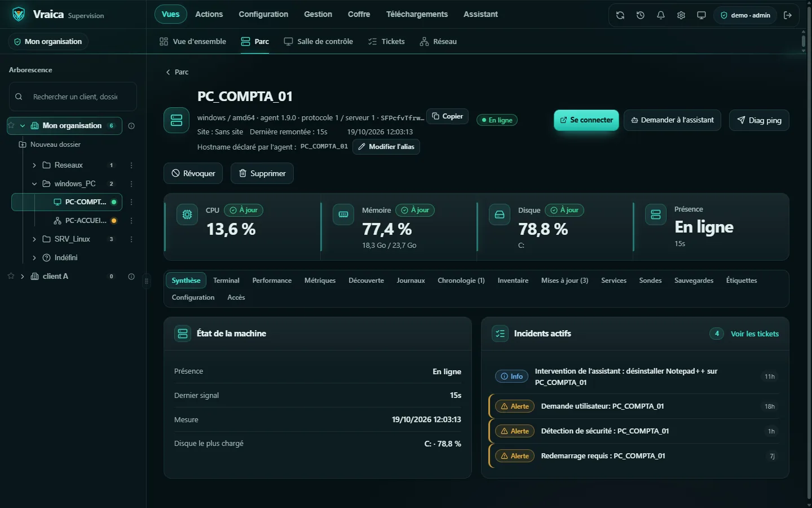Screen dimensions: 812x508
Task: Go back to Parc with the chevron
Action: pyautogui.click(x=167, y=72)
